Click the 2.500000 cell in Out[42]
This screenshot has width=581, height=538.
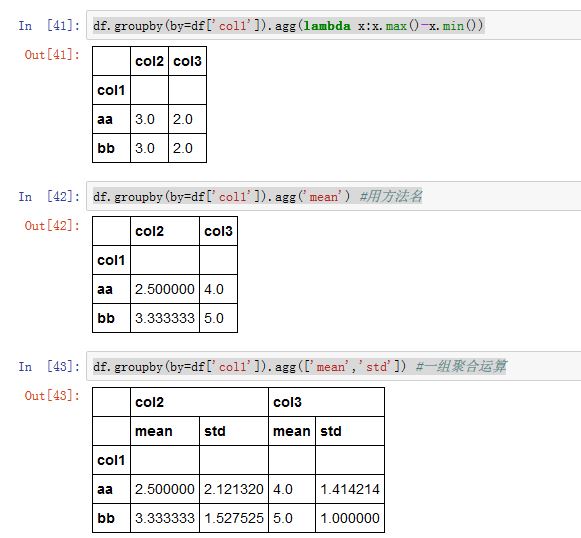point(165,289)
